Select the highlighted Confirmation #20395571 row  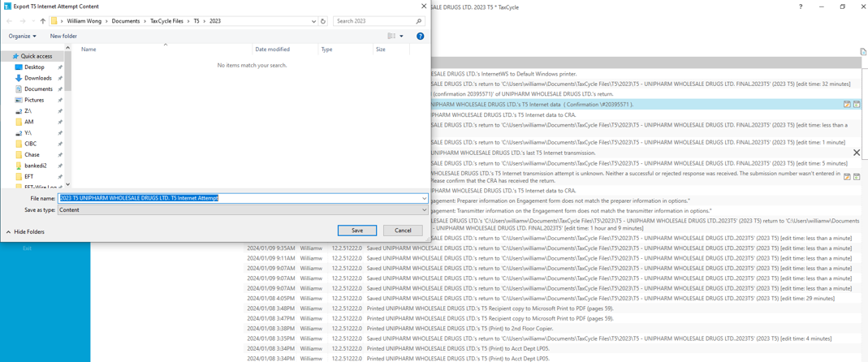click(x=645, y=104)
